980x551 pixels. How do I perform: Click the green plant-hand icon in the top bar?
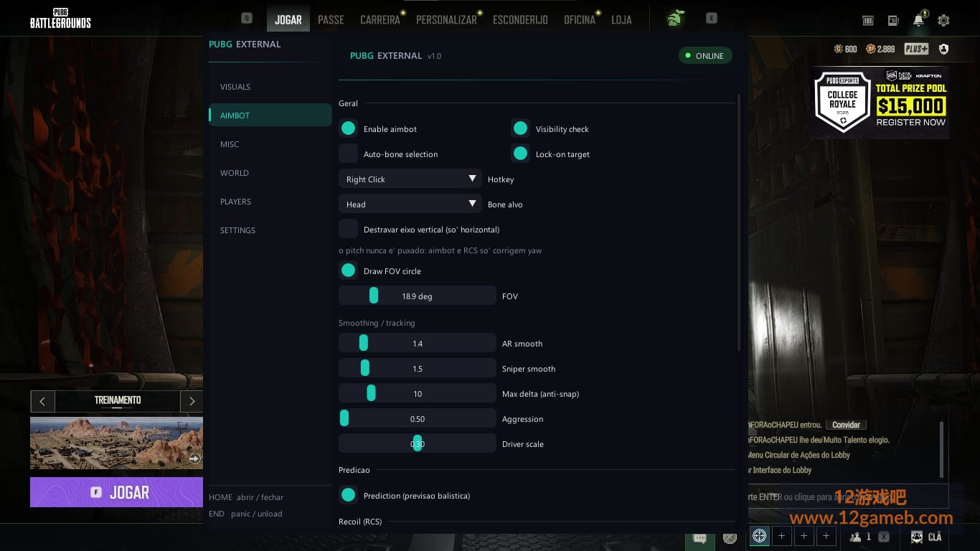click(674, 19)
